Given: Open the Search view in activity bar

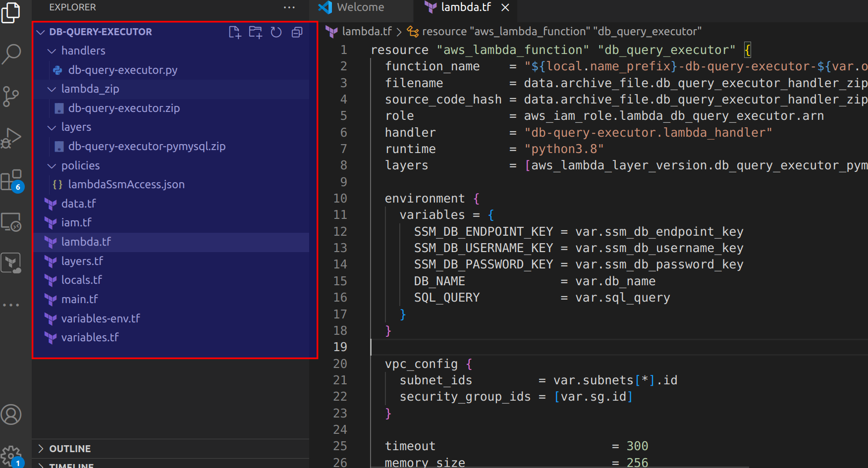Looking at the screenshot, I should [11, 53].
